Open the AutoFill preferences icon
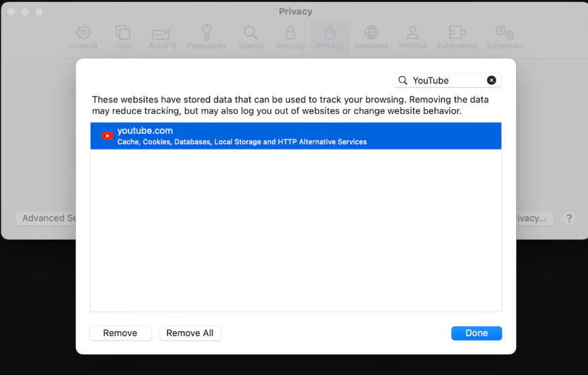588x375 pixels. (162, 33)
